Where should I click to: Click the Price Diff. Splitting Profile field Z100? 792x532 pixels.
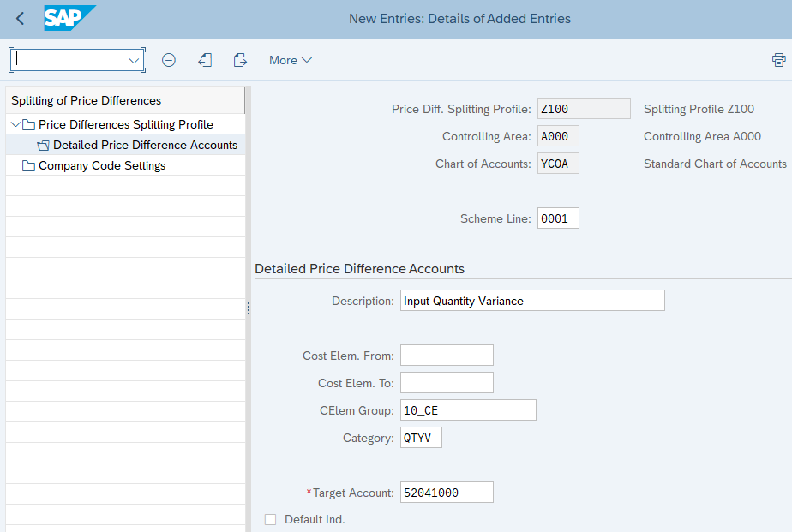[x=584, y=109]
